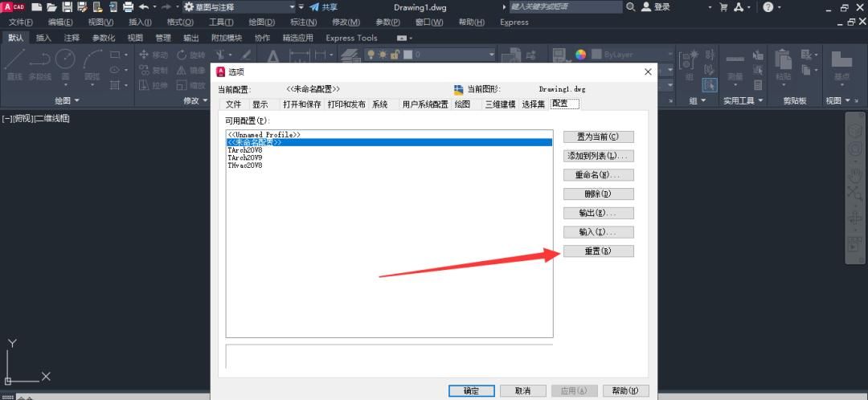Screen dimensions: 868x400
Task: Click the Plot printer icon
Action: point(128,7)
